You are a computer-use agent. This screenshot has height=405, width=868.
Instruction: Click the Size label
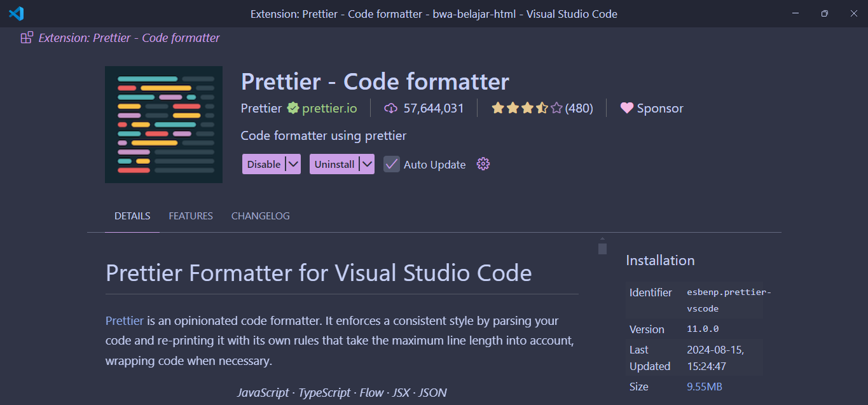(x=639, y=387)
